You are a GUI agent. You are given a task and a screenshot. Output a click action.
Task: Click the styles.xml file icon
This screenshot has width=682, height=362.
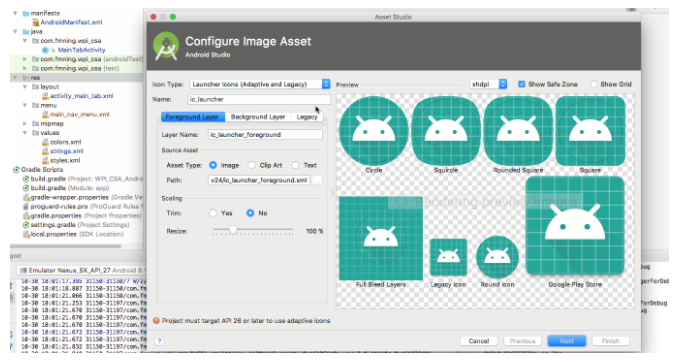coord(45,160)
